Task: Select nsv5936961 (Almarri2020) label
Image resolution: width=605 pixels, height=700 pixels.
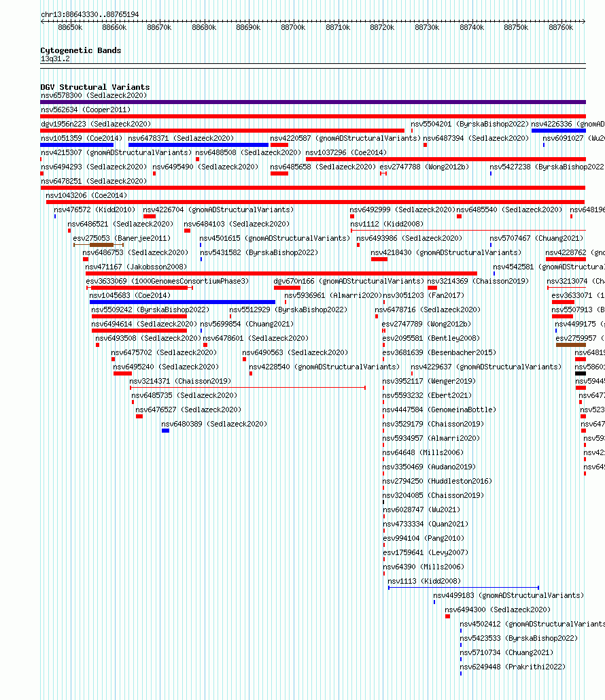Action: click(x=333, y=295)
